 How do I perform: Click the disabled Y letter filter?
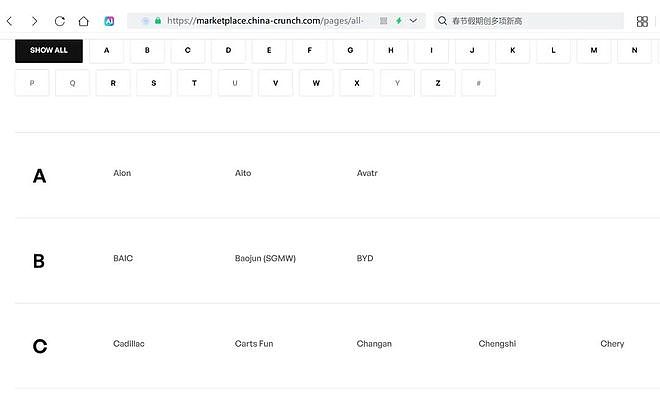[397, 83]
